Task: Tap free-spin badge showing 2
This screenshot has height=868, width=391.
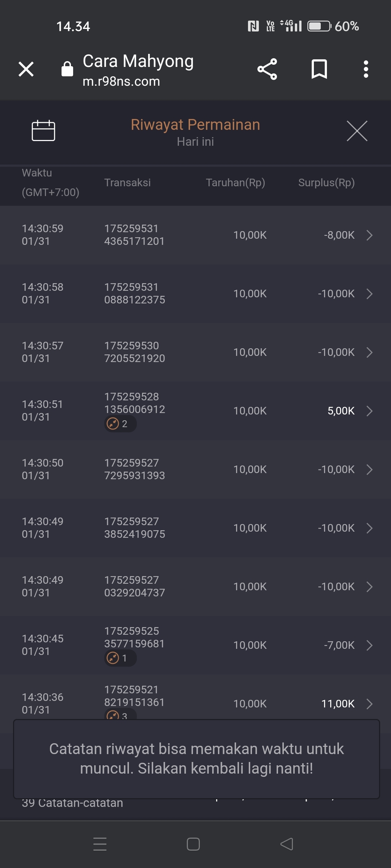Action: (120, 424)
